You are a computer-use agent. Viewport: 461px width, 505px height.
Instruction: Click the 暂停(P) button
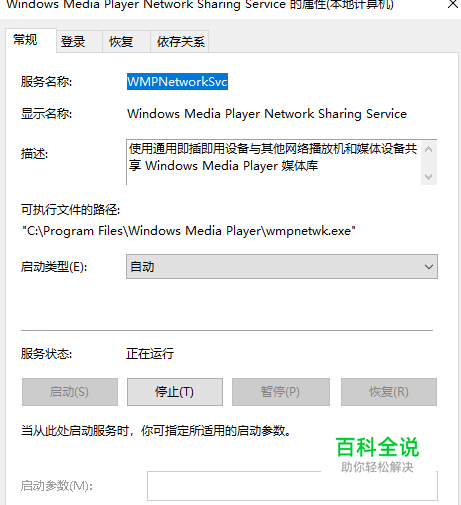click(281, 392)
